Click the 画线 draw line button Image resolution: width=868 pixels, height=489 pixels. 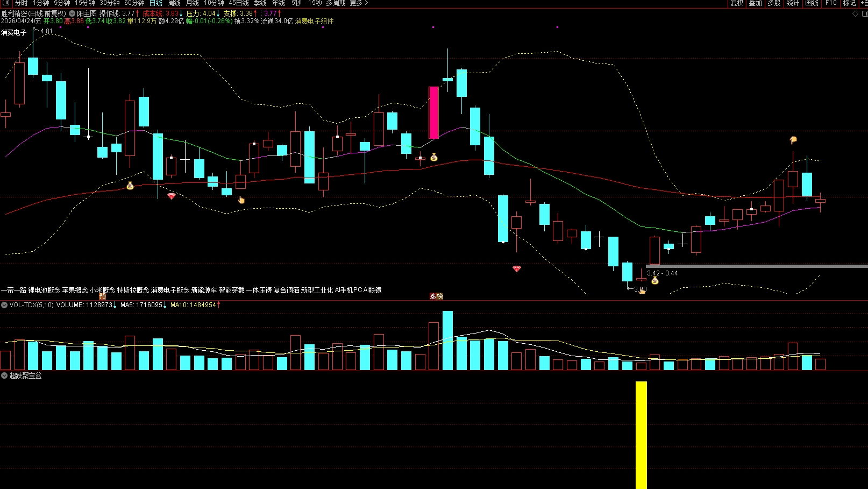[x=812, y=3]
